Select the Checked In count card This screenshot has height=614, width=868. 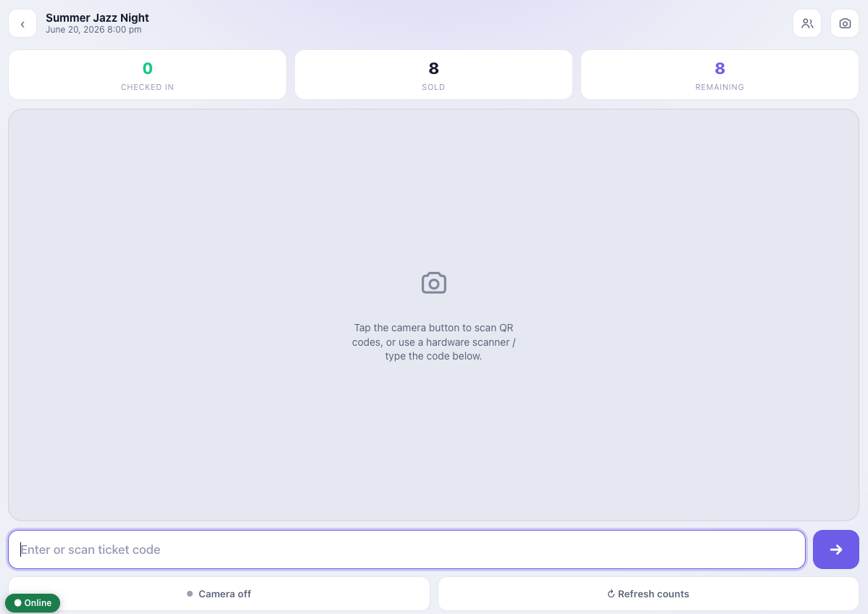pos(147,75)
